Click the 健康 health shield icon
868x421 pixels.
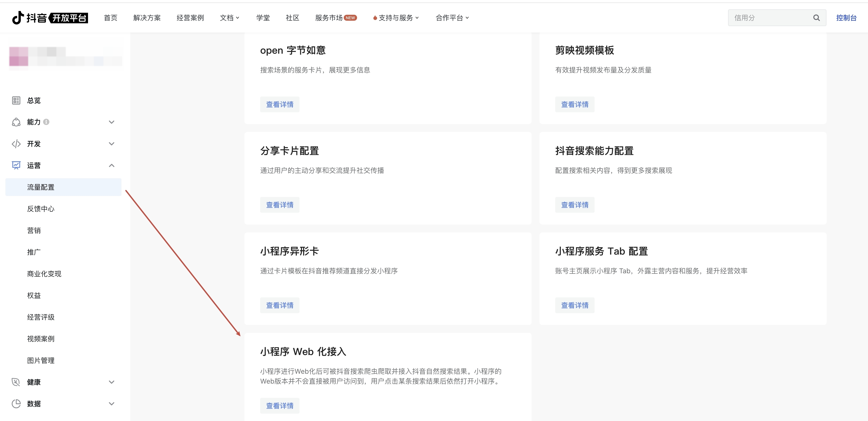pyautogui.click(x=16, y=382)
